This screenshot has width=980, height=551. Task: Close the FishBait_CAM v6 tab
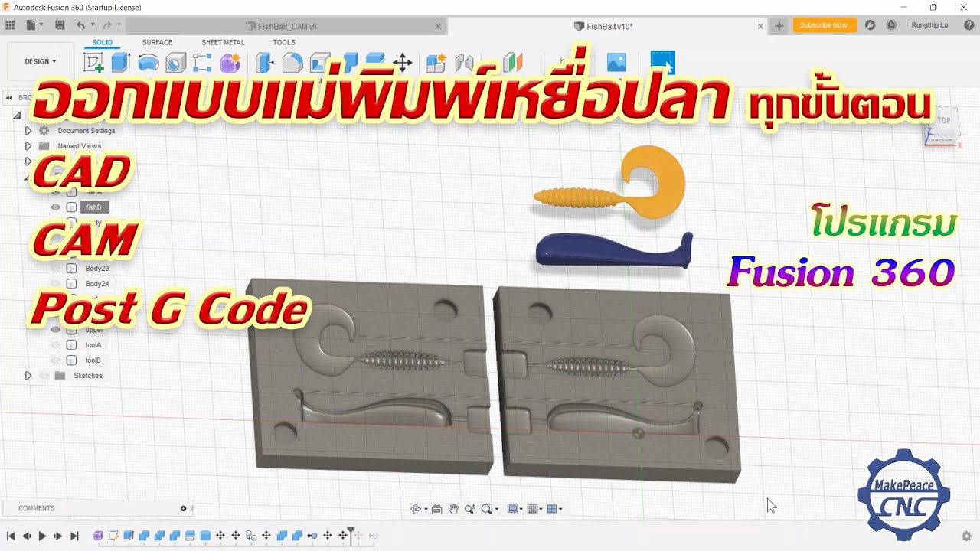438,26
